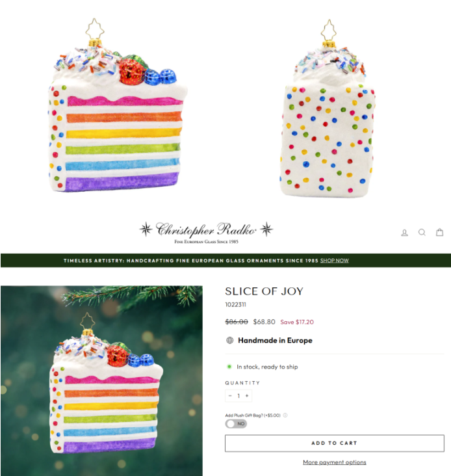Open the search magnifier icon
The image size is (451, 476).
coord(422,233)
